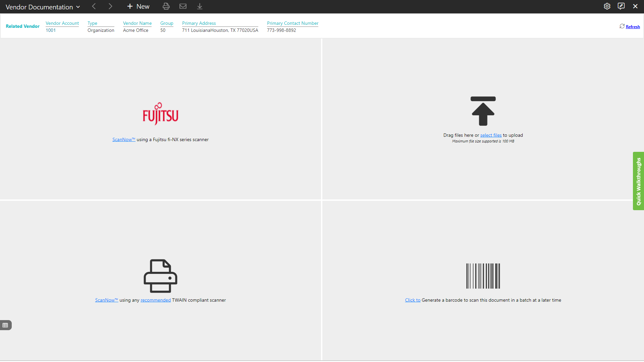Image resolution: width=644 pixels, height=362 pixels.
Task: Go to previous record arrow
Action: coord(94,6)
